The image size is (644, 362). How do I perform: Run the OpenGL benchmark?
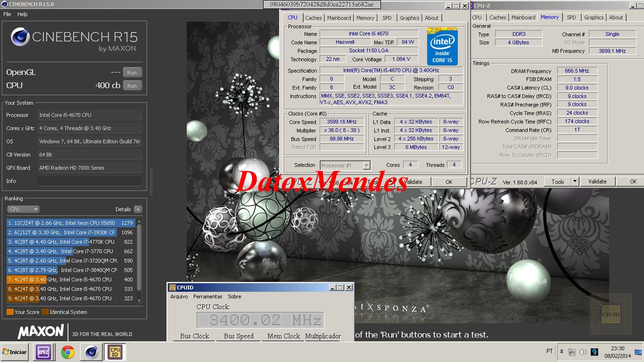click(x=132, y=73)
